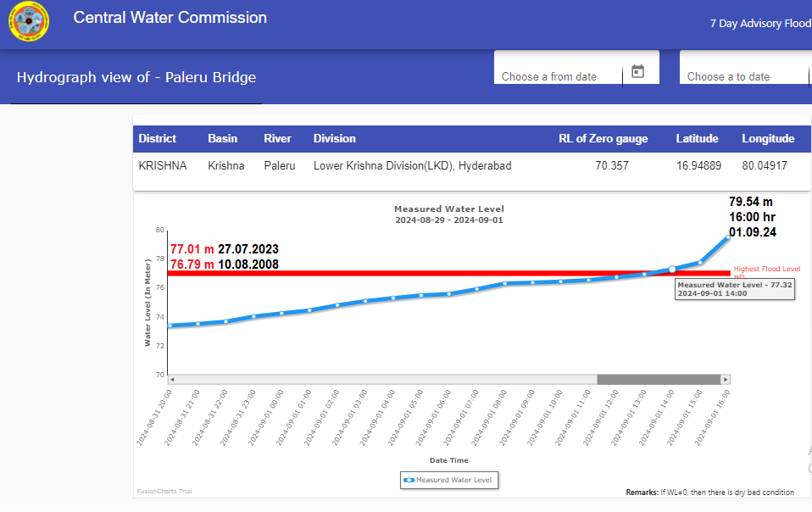
Task: Open the 7 Day Advisory Flood menu
Action: click(759, 24)
